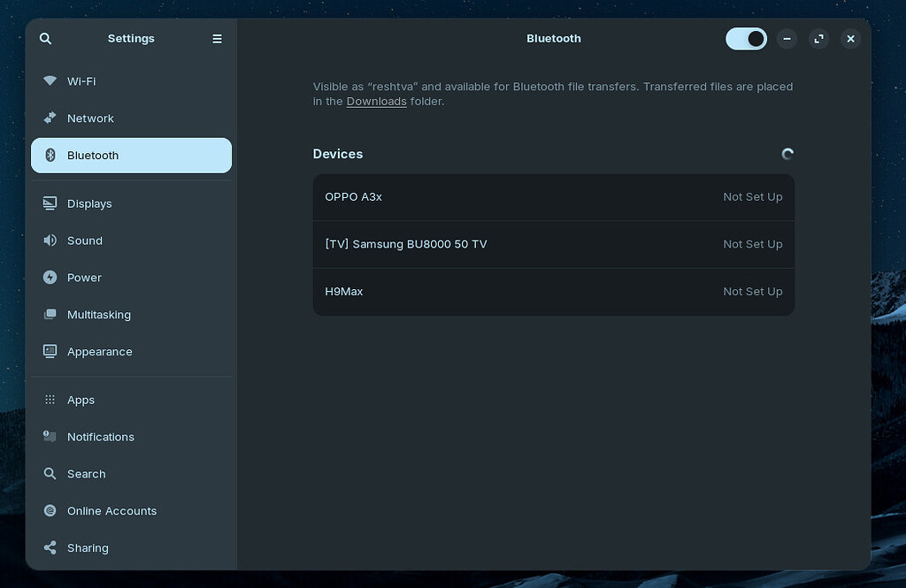Click the Sound speaker icon
This screenshot has width=906, height=588.
(x=50, y=241)
